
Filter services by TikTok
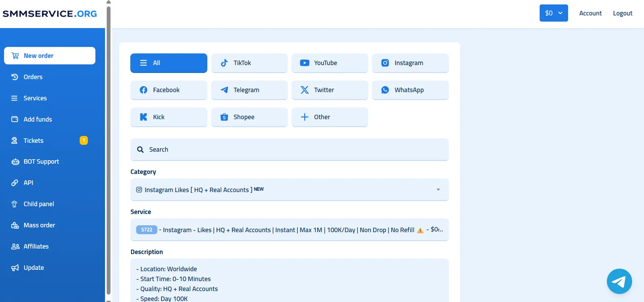point(249,63)
